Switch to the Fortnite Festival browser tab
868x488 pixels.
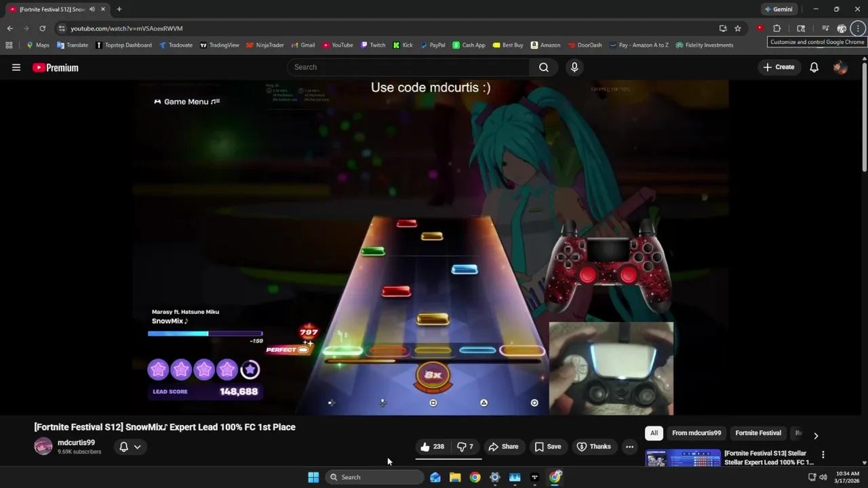[51, 9]
